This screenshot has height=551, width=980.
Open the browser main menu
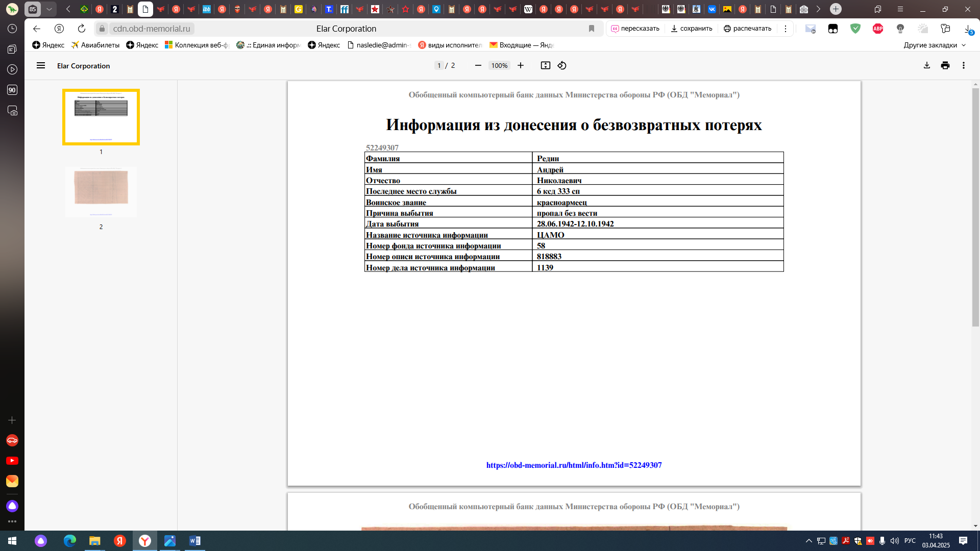[x=900, y=9]
